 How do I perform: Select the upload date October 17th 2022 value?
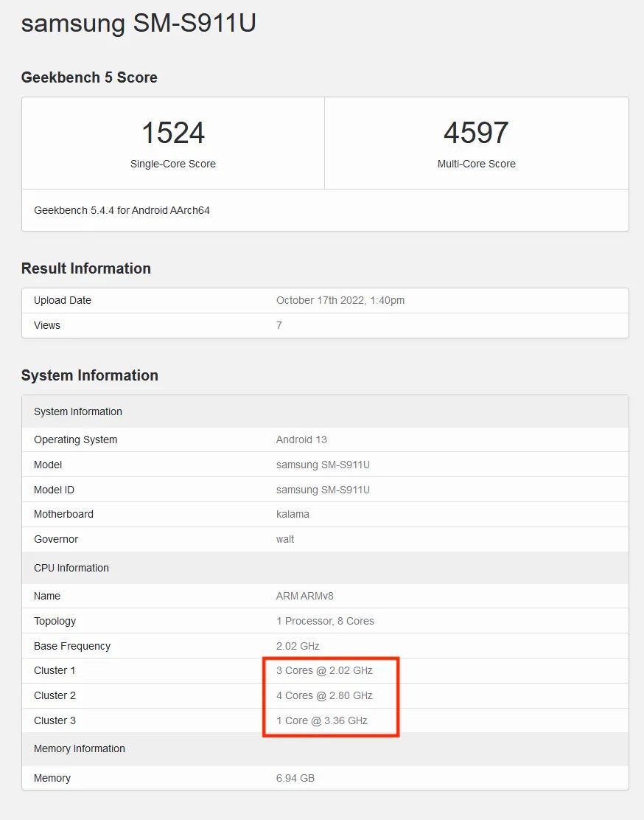pyautogui.click(x=340, y=300)
